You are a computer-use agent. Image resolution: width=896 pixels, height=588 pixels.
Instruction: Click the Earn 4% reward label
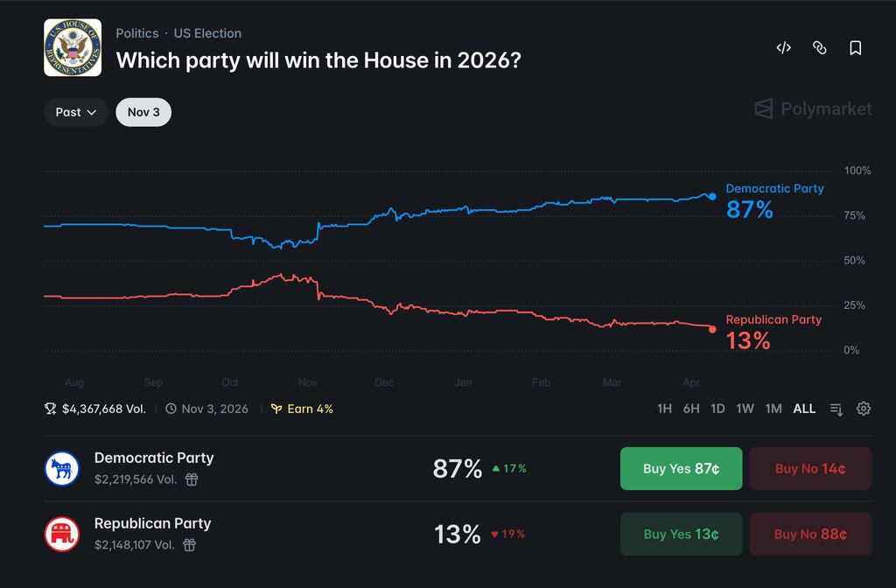[302, 409]
